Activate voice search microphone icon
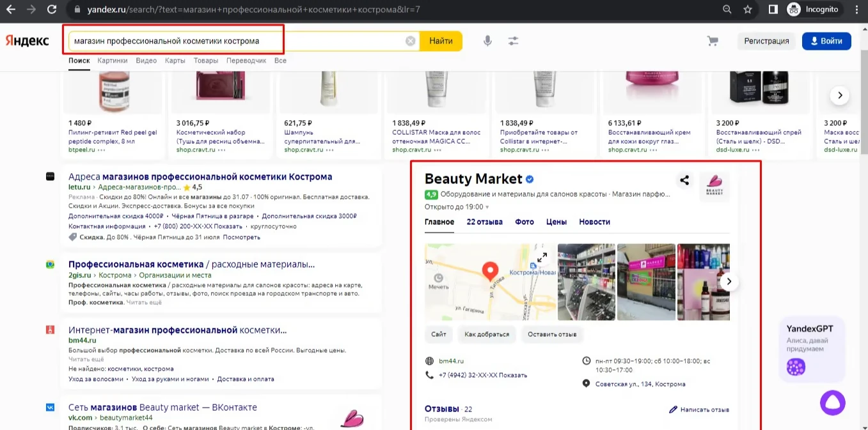 pos(487,41)
